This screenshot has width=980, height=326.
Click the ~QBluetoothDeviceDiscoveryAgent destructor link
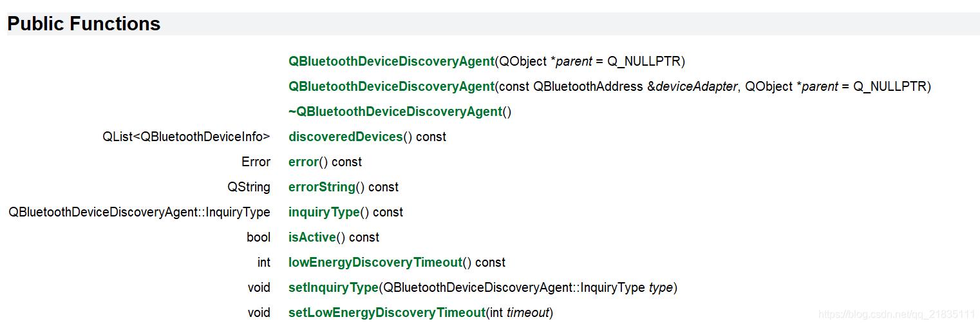click(x=395, y=111)
